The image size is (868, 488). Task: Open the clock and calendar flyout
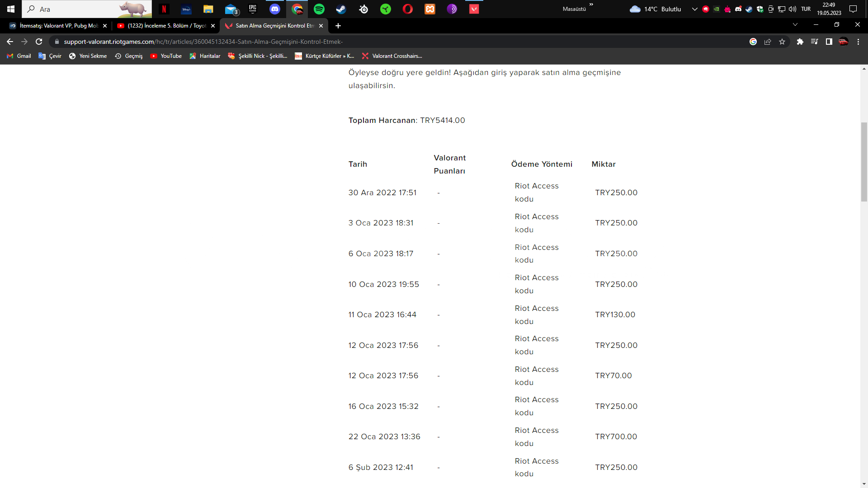click(829, 9)
